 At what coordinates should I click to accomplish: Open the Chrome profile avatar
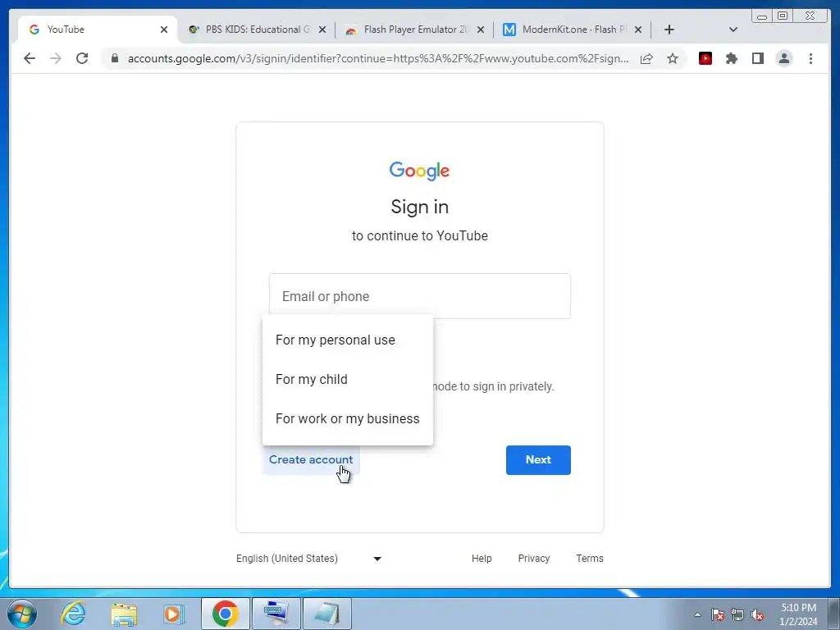click(784, 58)
